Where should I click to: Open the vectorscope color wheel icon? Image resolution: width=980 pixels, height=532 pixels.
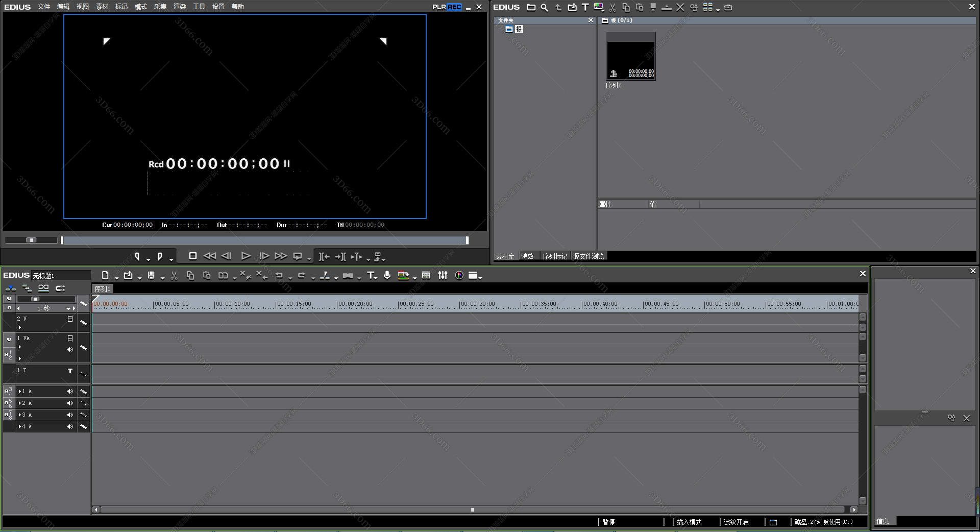(459, 275)
